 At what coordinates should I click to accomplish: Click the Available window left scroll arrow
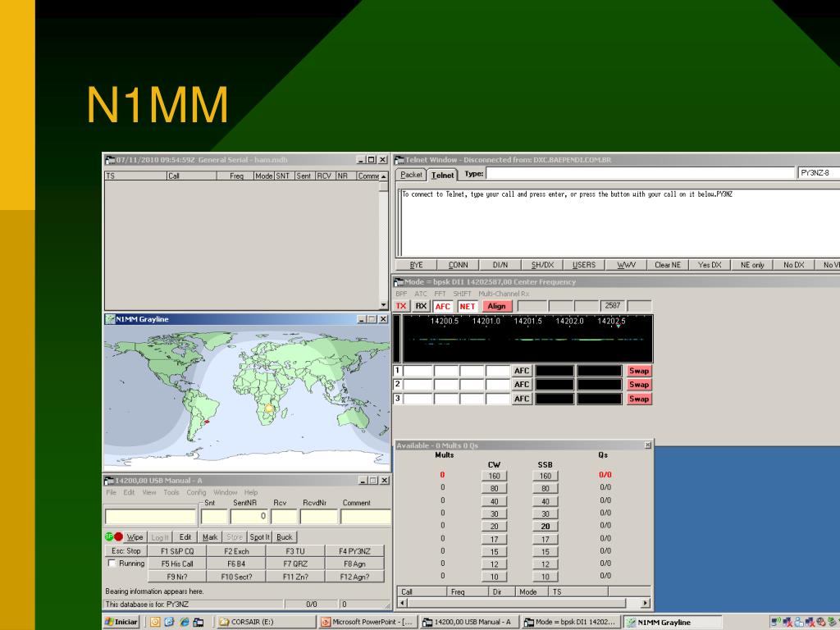point(402,603)
